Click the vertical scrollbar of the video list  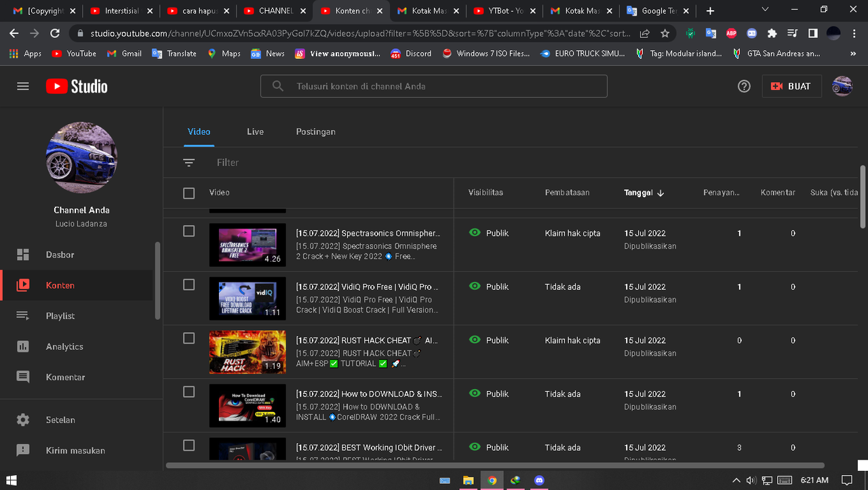tap(863, 197)
